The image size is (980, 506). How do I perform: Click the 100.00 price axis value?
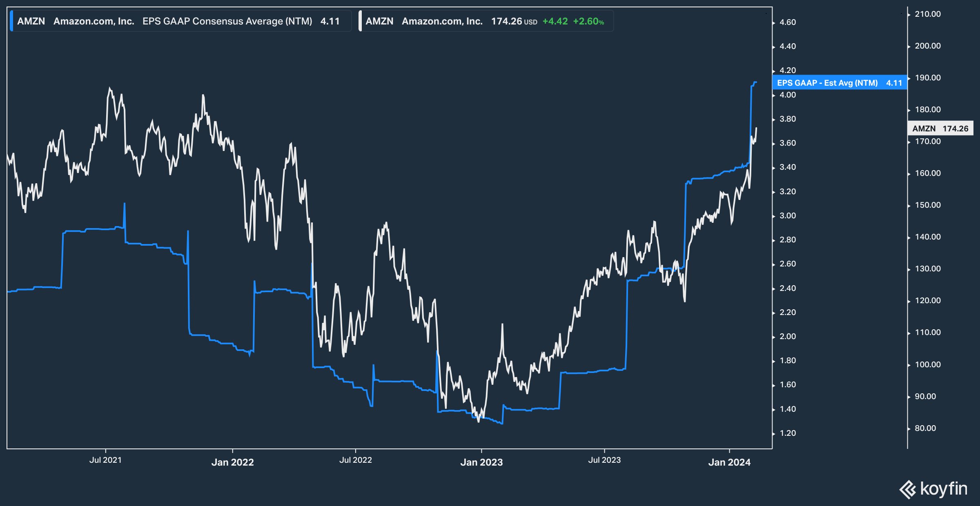928,365
